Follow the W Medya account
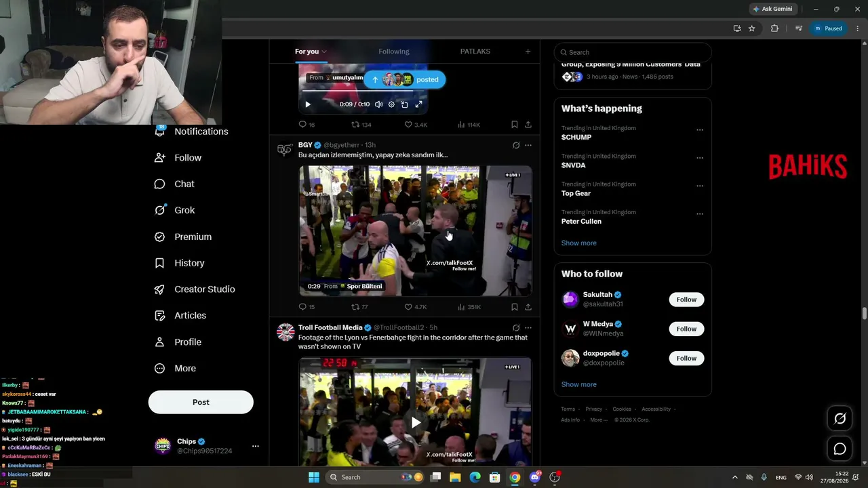The height and width of the screenshot is (488, 868). (x=686, y=329)
